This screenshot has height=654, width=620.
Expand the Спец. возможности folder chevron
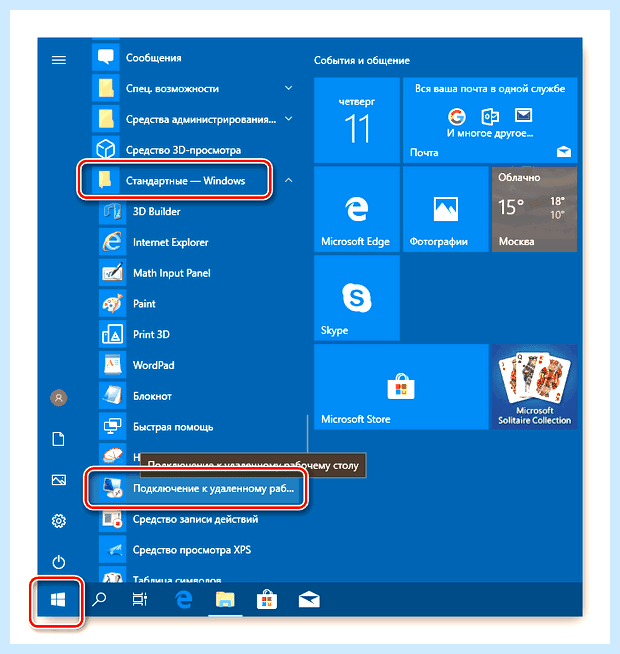288,88
